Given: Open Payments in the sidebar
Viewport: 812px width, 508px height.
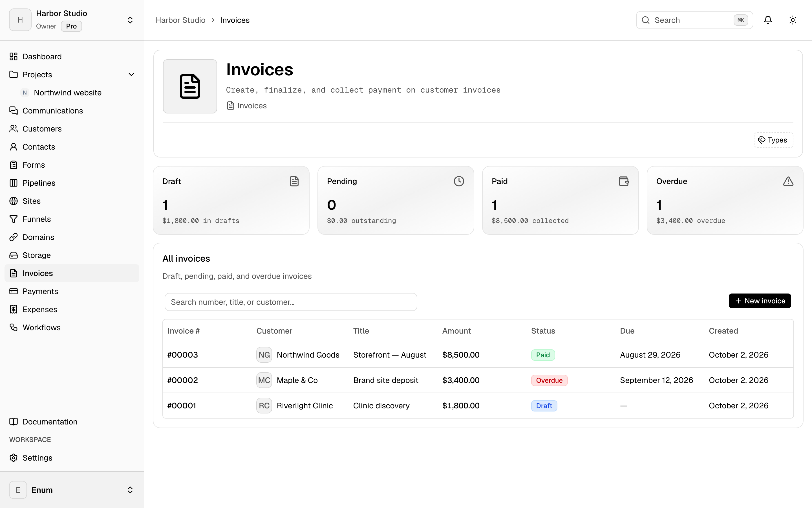Looking at the screenshot, I should (72, 291).
